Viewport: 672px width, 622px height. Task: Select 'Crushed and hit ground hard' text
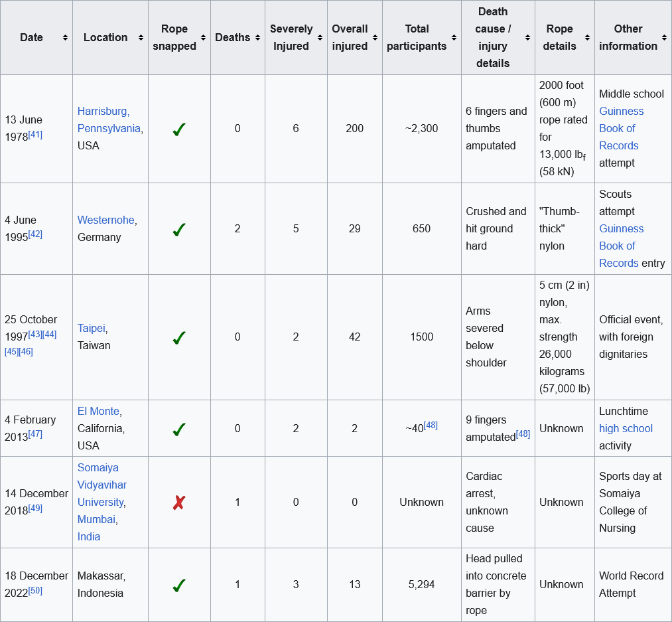(x=496, y=228)
